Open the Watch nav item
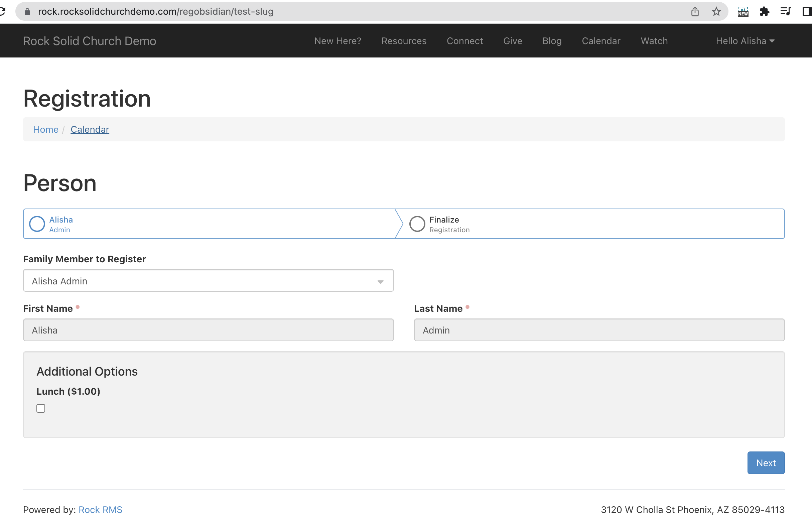Screen dimensions: 812x530 click(654, 41)
